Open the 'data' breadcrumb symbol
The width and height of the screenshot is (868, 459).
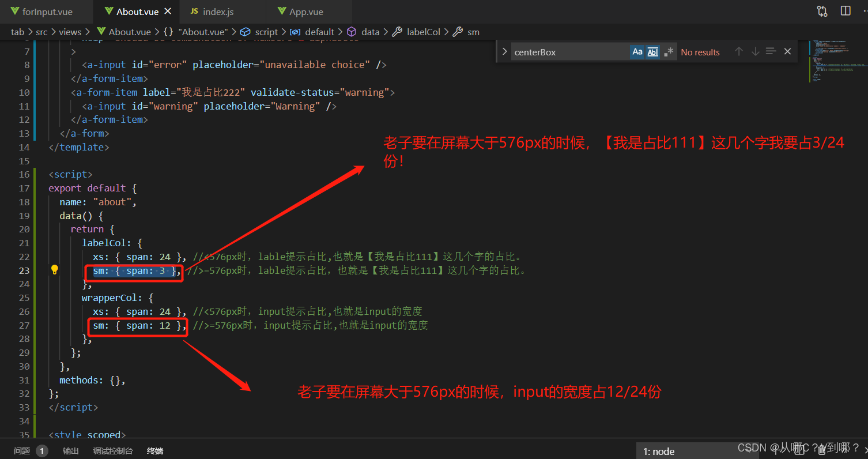click(363, 32)
